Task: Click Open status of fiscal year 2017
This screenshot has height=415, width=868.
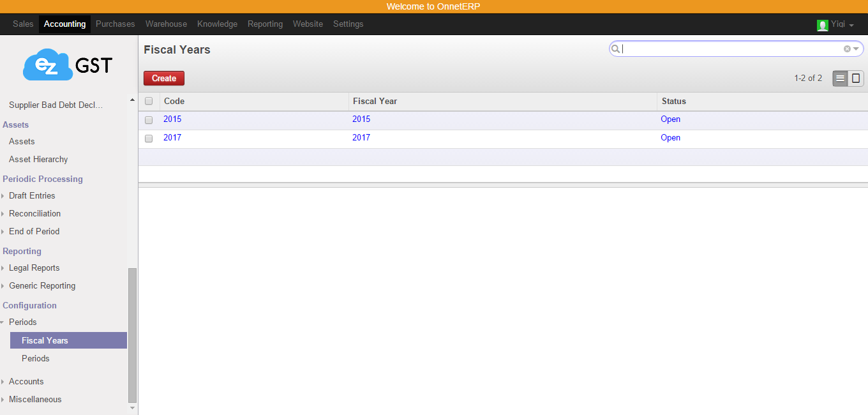Action: pos(670,138)
